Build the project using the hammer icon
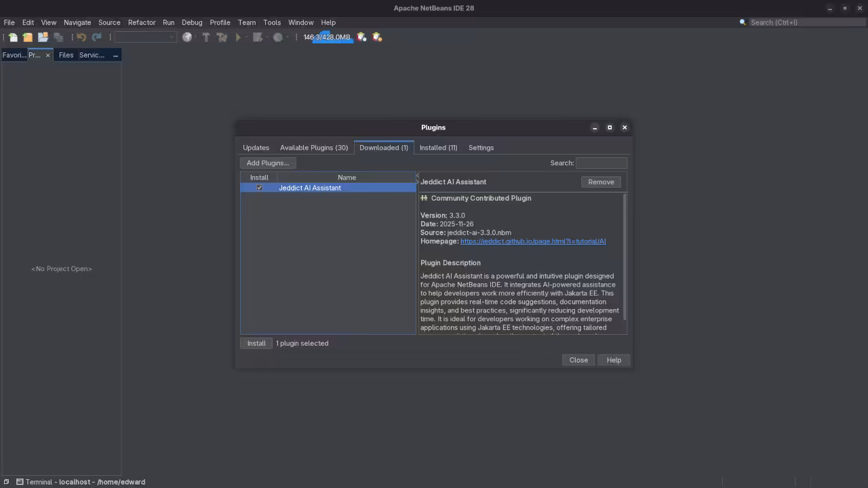The width and height of the screenshot is (868, 488). [206, 37]
